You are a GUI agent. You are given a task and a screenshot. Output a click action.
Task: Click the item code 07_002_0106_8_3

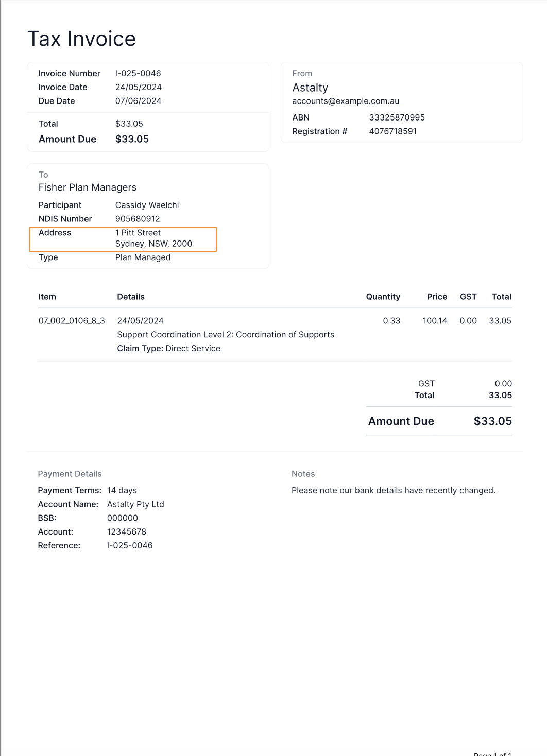coord(72,321)
